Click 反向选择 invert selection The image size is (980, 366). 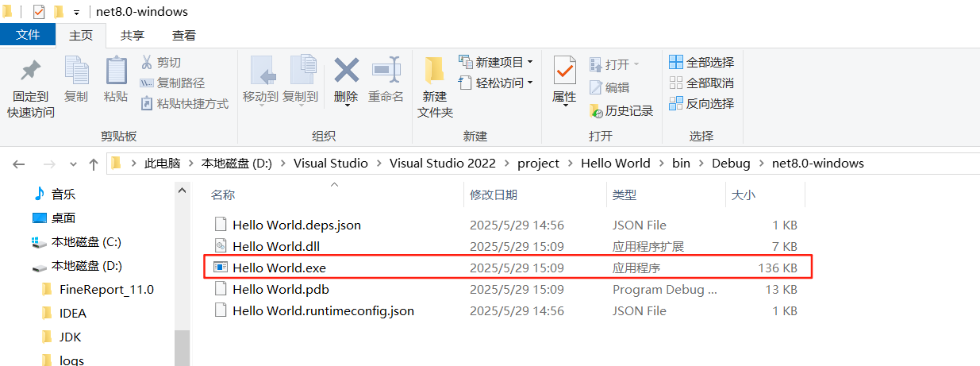click(x=701, y=103)
